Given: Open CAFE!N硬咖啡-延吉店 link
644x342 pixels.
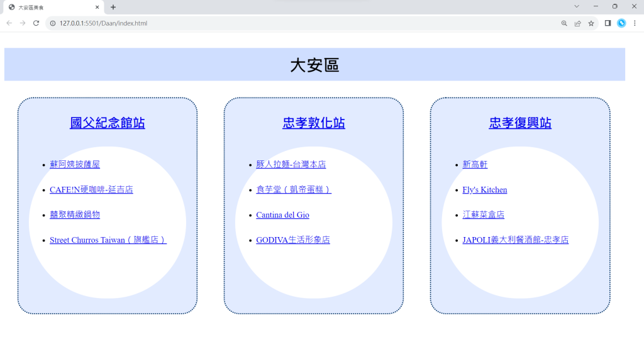Looking at the screenshot, I should 91,190.
